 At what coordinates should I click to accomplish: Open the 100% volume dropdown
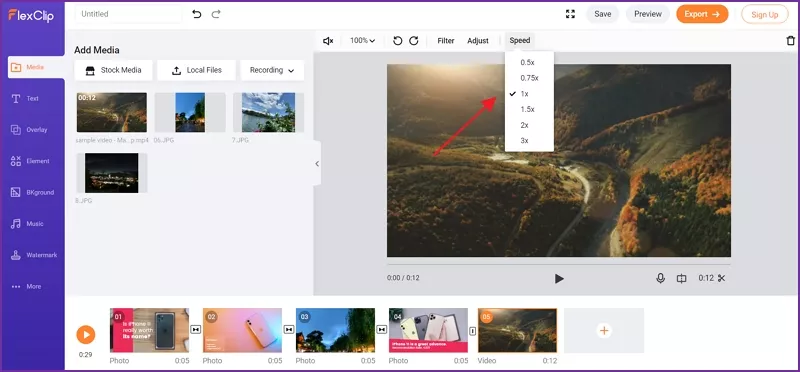click(x=362, y=41)
